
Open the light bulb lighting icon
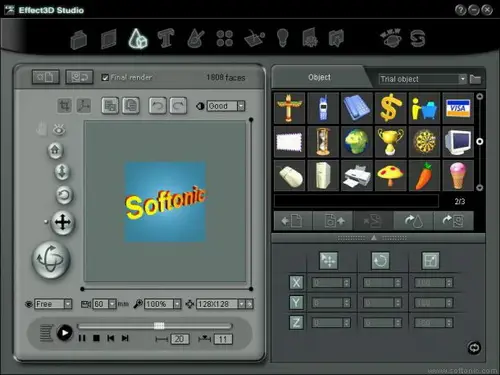(283, 38)
